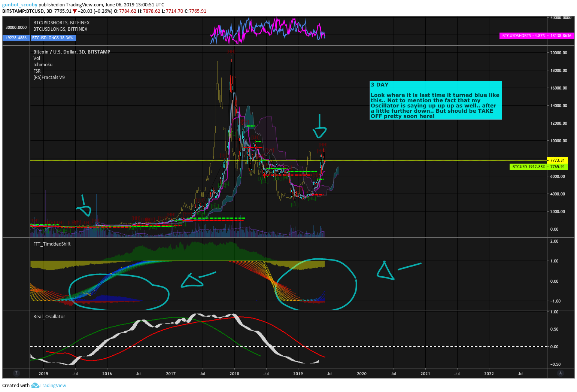Click the 2021 label on the time axis
The image size is (577, 392).
point(425,373)
